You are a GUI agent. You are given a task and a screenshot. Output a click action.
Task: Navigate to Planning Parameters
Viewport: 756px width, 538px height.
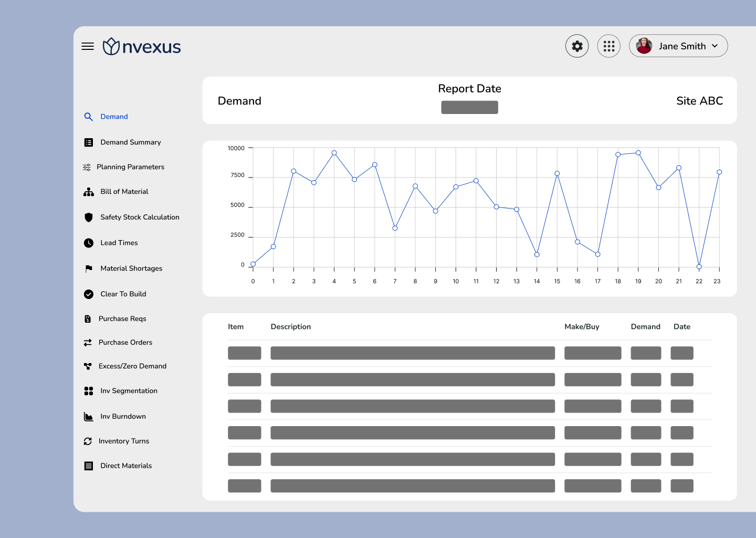click(x=130, y=167)
